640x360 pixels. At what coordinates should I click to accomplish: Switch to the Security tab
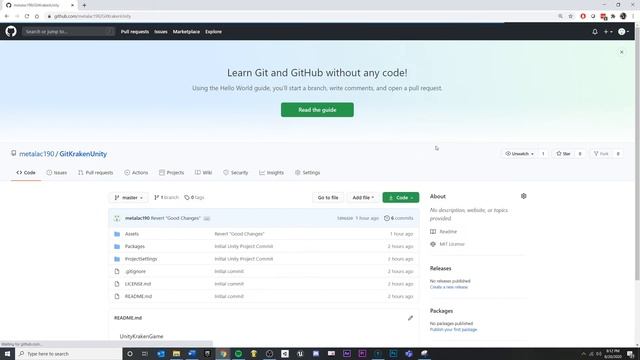coord(236,173)
